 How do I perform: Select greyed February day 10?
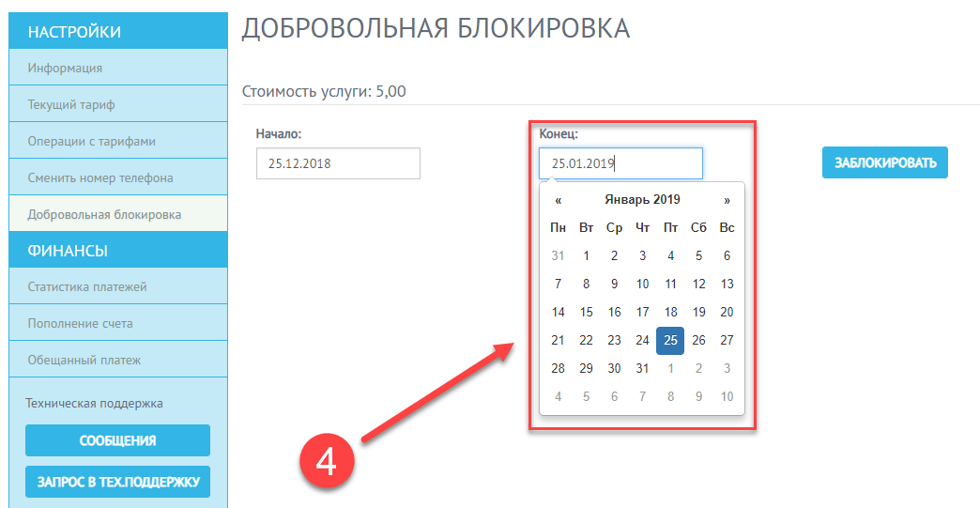pos(727,397)
